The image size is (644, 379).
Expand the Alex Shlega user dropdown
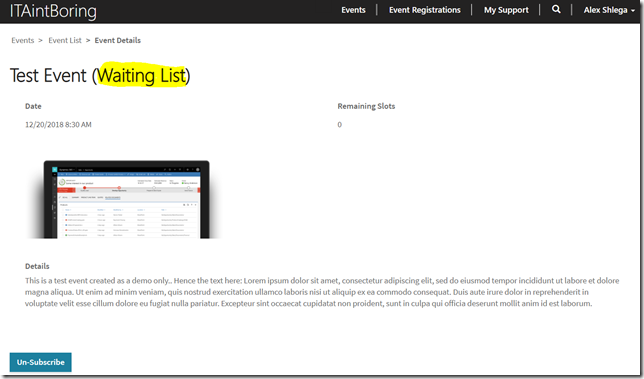[609, 10]
